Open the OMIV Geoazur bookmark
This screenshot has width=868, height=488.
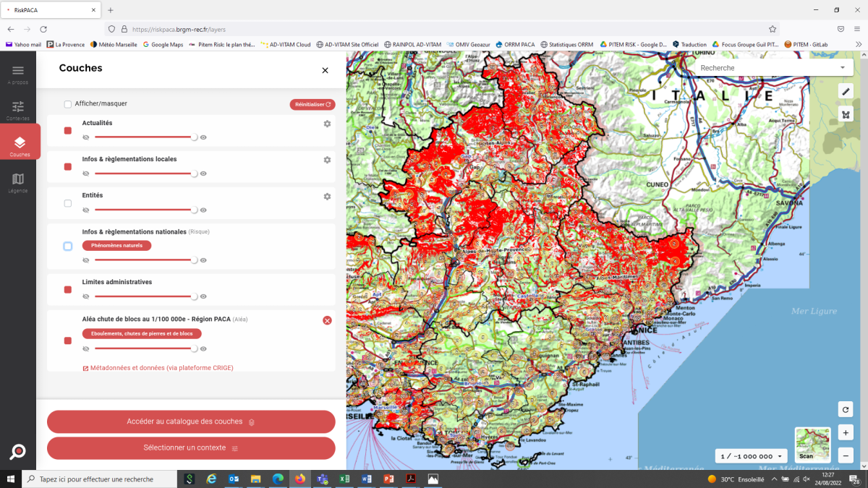pyautogui.click(x=468, y=44)
